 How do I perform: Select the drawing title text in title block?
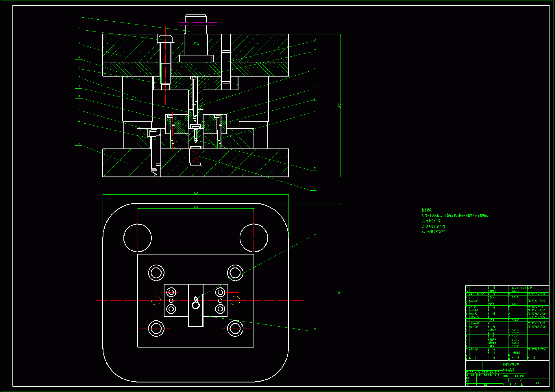pos(511,365)
